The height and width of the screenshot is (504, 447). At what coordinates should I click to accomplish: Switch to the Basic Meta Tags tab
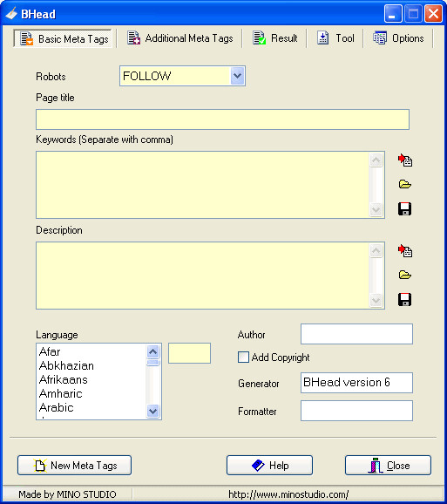coord(63,38)
